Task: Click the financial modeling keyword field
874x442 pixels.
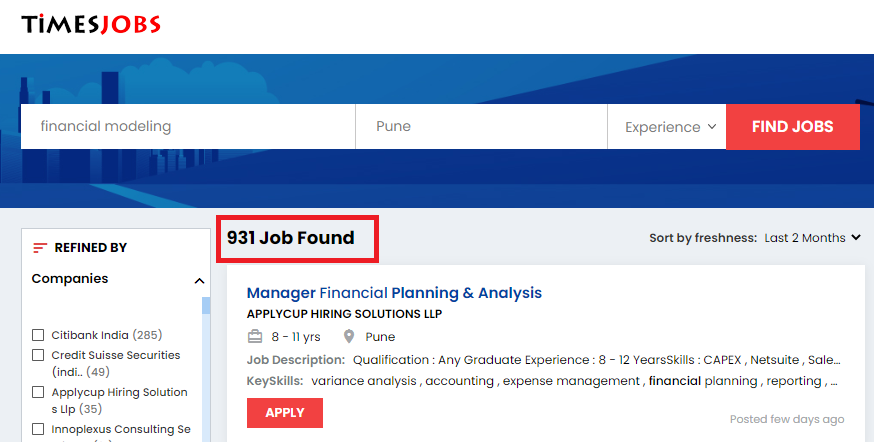Action: click(x=190, y=127)
